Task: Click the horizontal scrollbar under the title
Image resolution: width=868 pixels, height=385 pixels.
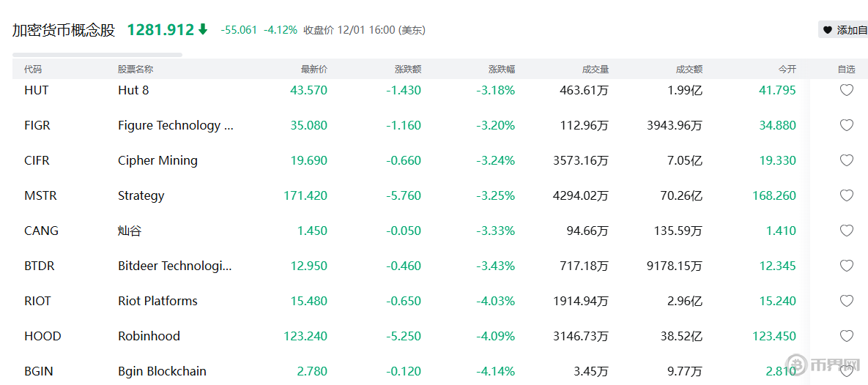Action: [x=97, y=54]
